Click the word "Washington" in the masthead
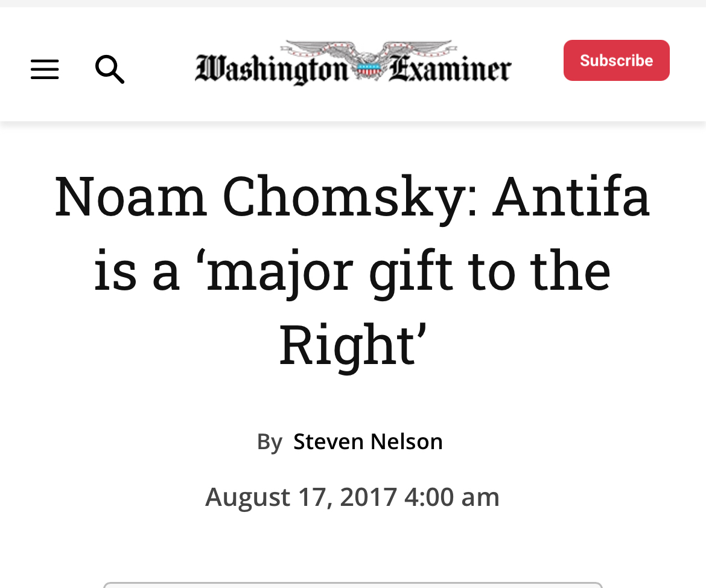 272,69
